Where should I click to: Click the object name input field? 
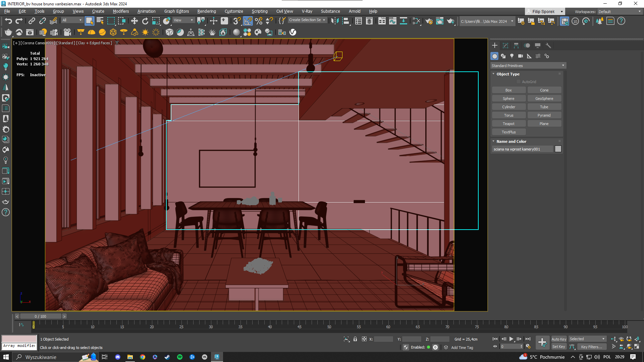(x=522, y=149)
